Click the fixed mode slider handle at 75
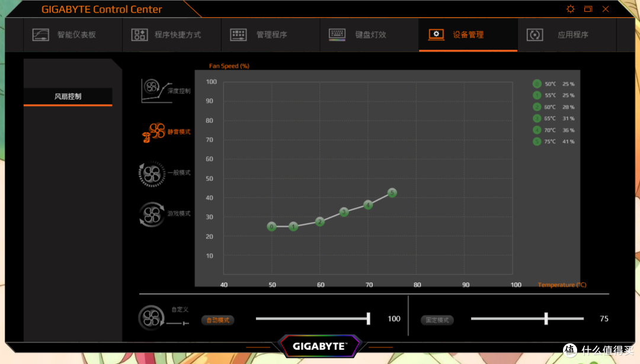 [x=546, y=318]
